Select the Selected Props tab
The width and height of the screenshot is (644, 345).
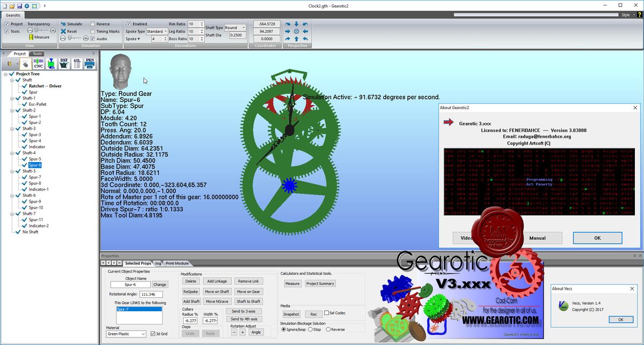click(x=138, y=263)
